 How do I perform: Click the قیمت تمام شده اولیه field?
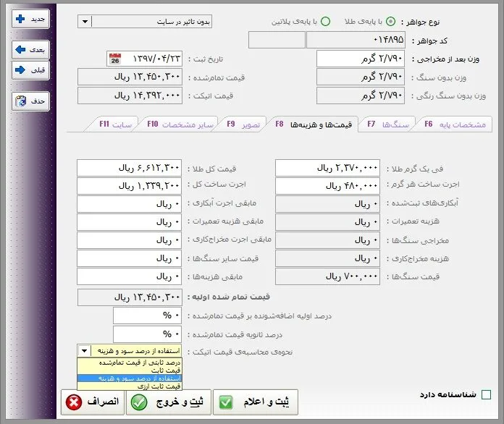(130, 297)
